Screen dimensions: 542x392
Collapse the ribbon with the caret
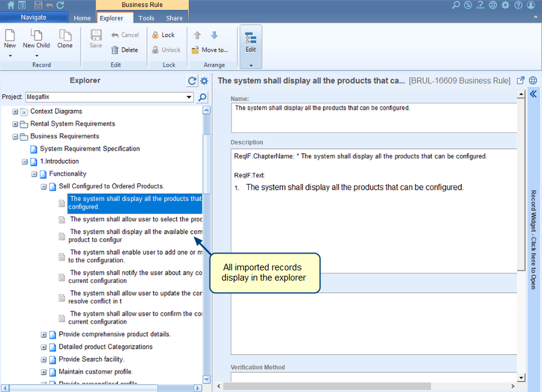[536, 17]
